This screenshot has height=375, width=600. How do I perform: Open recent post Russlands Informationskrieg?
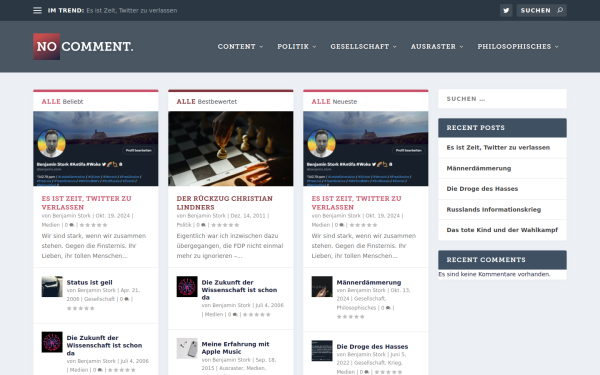point(494,209)
